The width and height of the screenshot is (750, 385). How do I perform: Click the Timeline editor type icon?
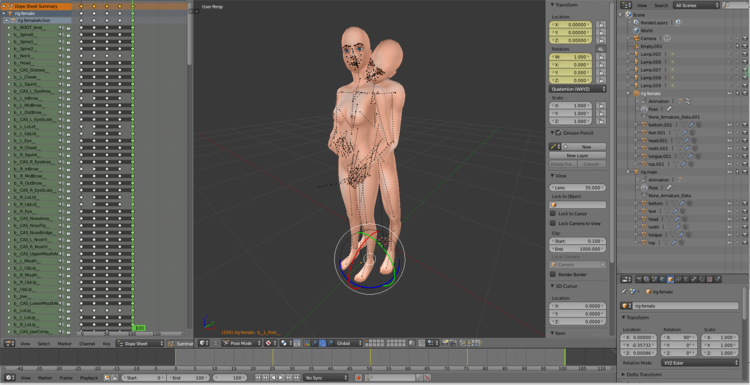tap(10, 378)
